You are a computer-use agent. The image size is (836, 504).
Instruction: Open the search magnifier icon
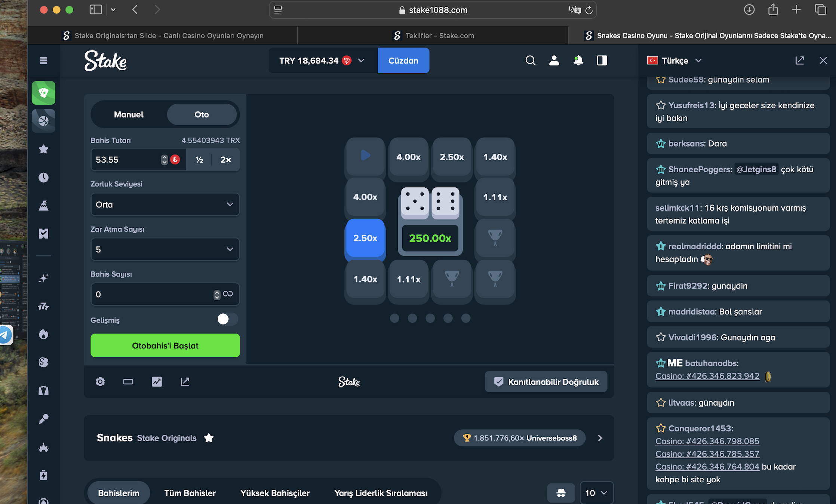tap(531, 61)
